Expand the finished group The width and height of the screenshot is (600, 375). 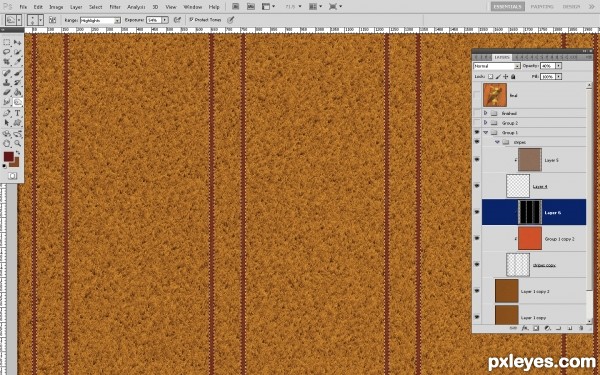(x=486, y=113)
